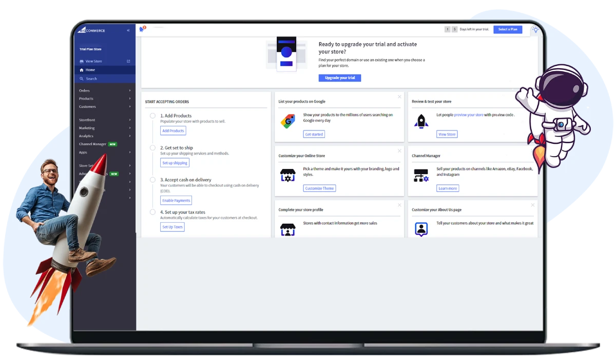Image resolution: width=616 pixels, height=364 pixels.
Task: Click the lightbulb help icon
Action: pyautogui.click(x=535, y=30)
